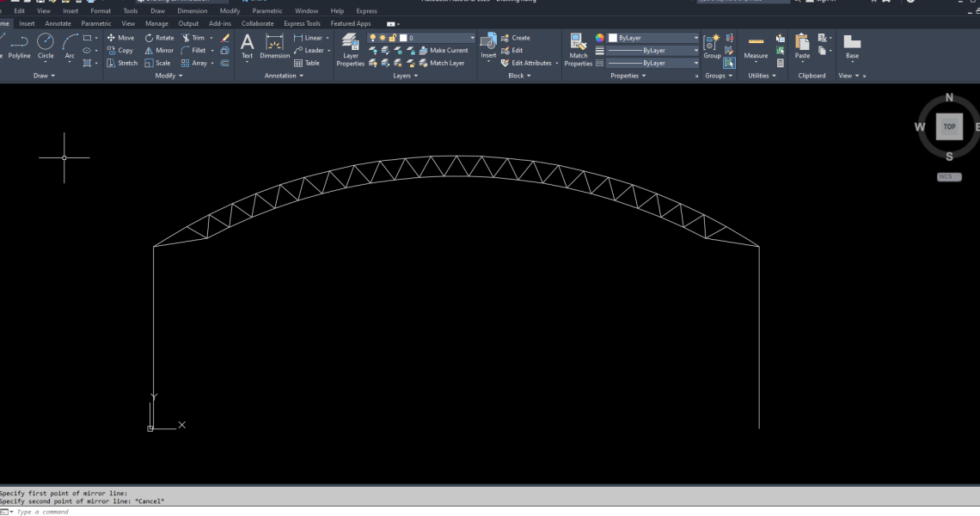This screenshot has height=516, width=980.
Task: Select the Polyline drawing tool
Action: pos(20,47)
